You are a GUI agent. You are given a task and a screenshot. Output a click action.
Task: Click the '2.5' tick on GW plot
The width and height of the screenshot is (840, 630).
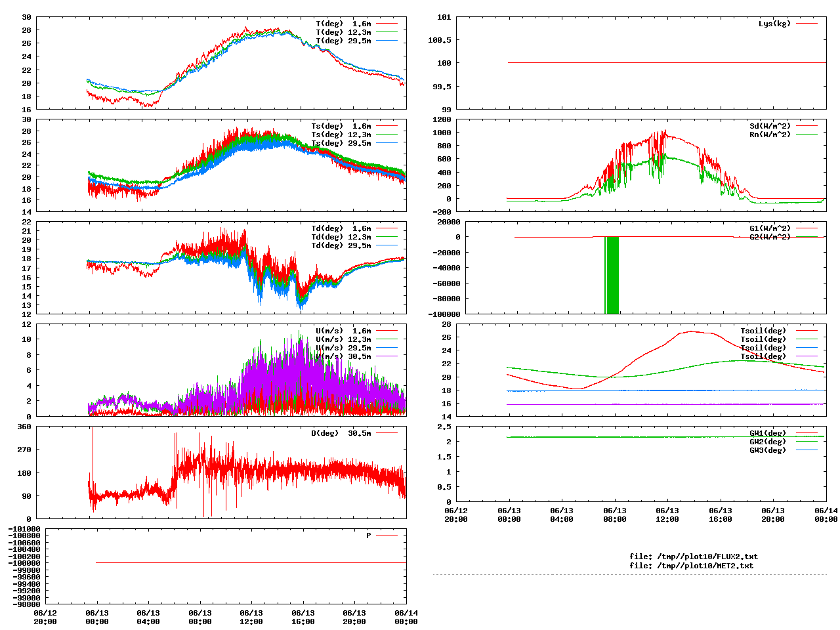click(444, 427)
